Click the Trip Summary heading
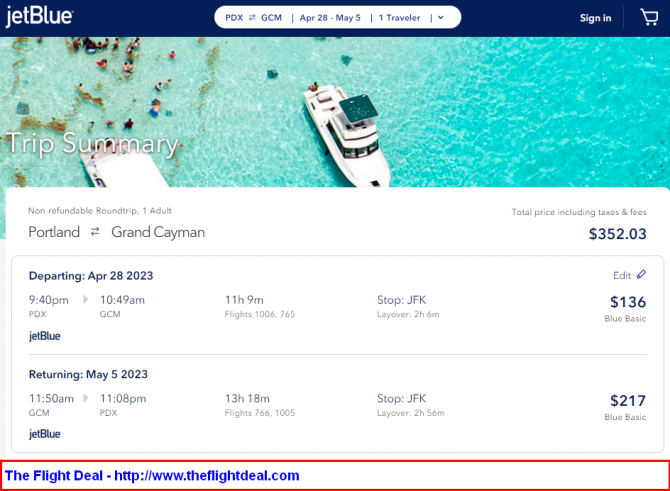670x491 pixels. [x=93, y=144]
